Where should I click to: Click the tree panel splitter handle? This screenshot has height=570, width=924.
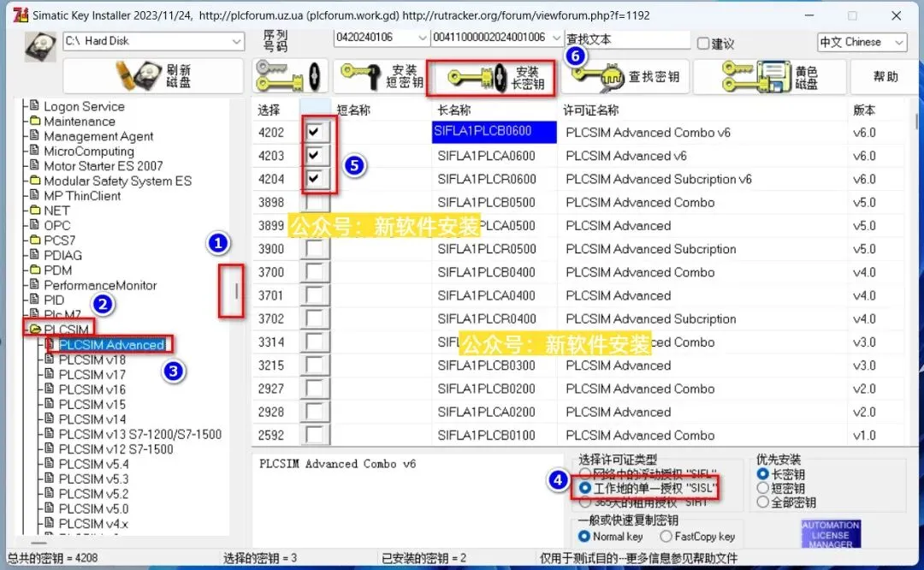point(236,291)
